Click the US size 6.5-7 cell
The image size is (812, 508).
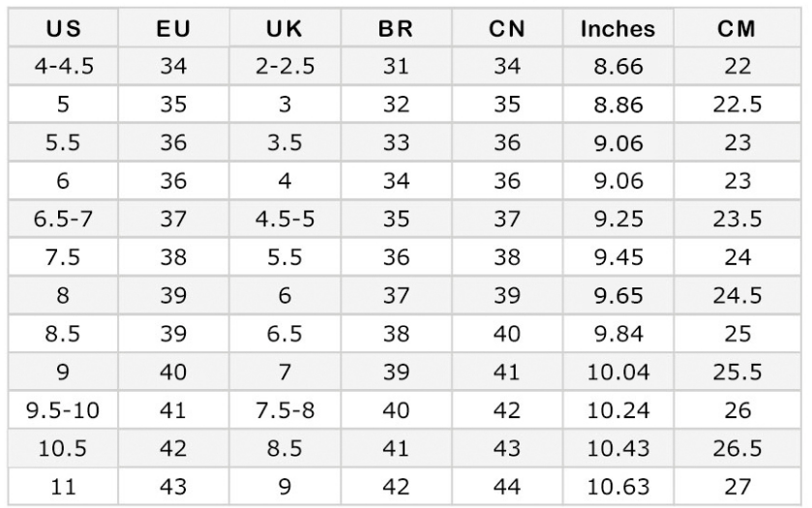[63, 219]
